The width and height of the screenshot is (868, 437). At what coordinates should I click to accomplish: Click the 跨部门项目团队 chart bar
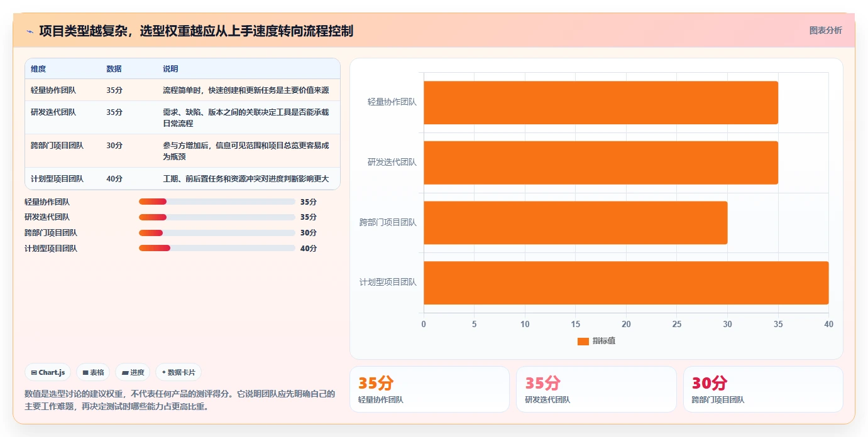(575, 223)
